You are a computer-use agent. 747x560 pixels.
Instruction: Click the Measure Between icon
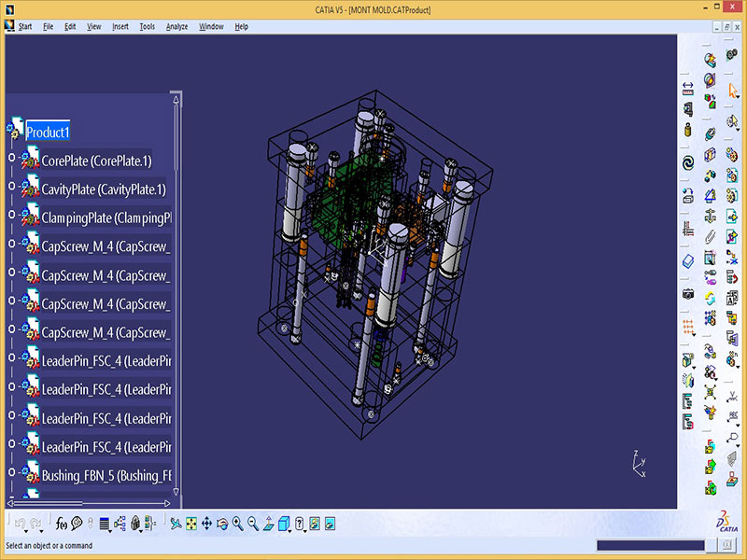(688, 87)
